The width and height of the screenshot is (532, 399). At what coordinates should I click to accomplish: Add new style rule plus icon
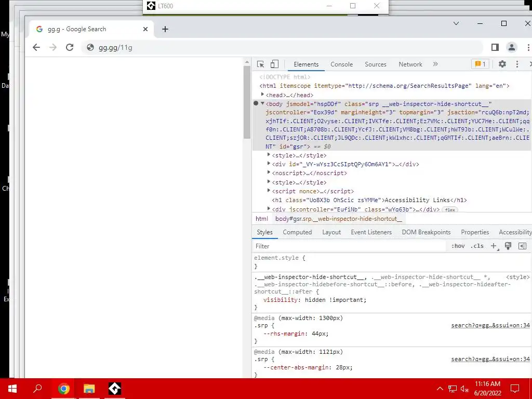pos(494,246)
